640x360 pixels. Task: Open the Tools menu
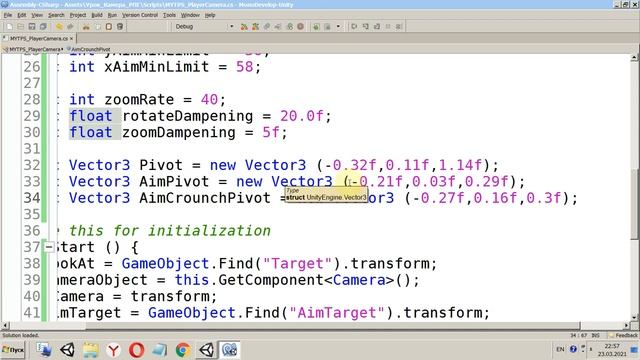click(169, 15)
